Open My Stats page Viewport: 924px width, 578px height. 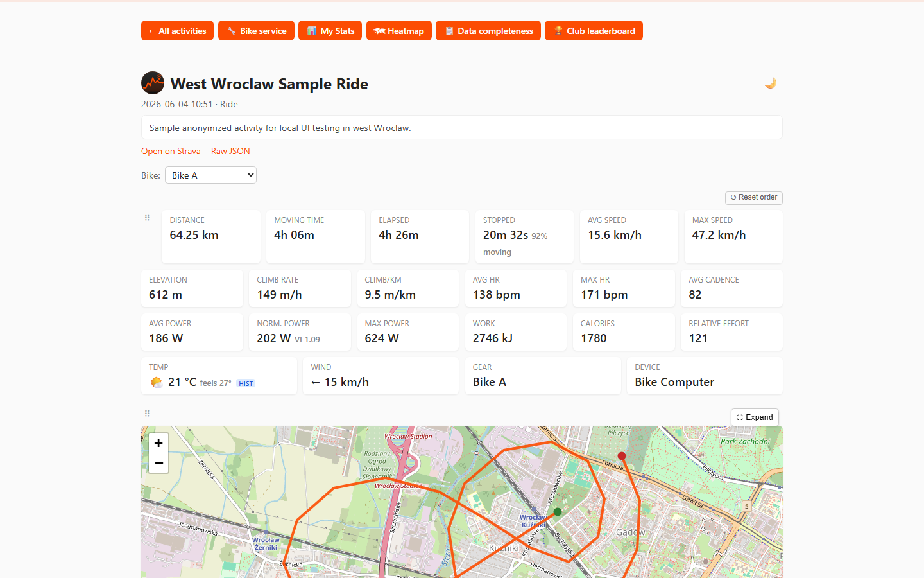(x=330, y=31)
